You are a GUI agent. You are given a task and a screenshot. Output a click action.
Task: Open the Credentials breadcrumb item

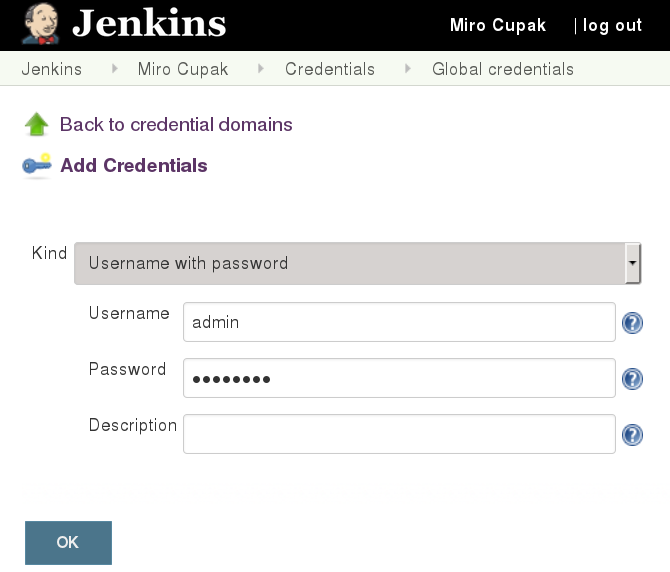330,69
